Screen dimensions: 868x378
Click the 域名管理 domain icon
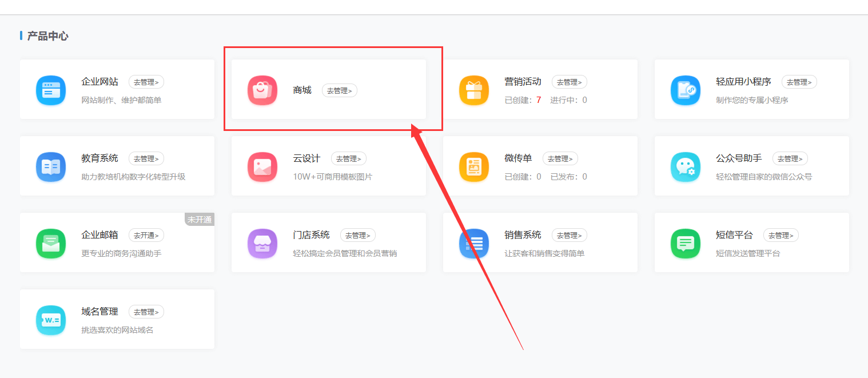pyautogui.click(x=51, y=320)
